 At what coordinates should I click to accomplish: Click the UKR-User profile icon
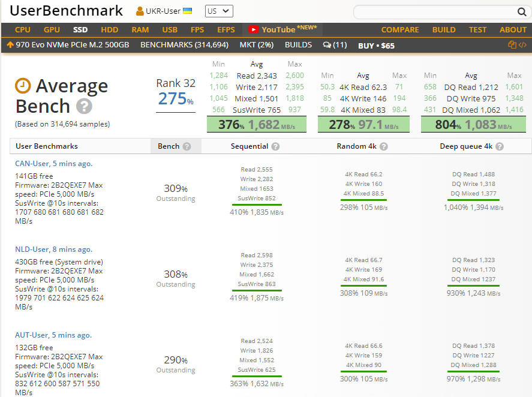[140, 11]
